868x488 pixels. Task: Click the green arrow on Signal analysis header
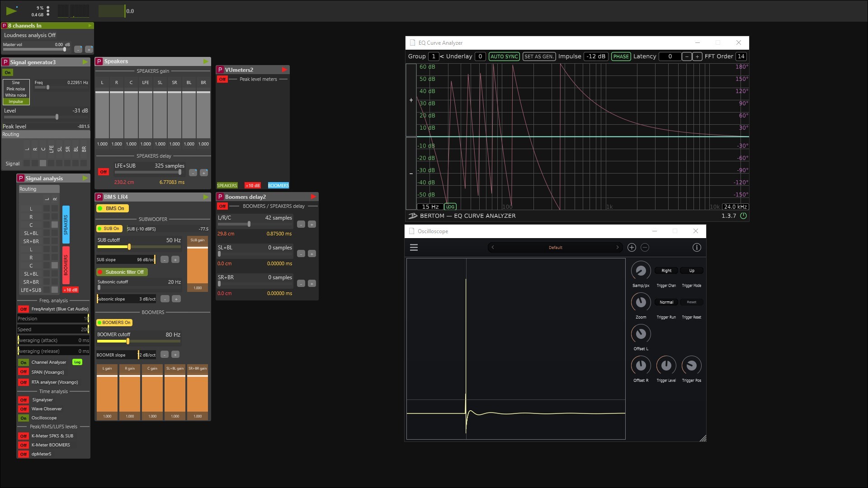pyautogui.click(x=85, y=178)
